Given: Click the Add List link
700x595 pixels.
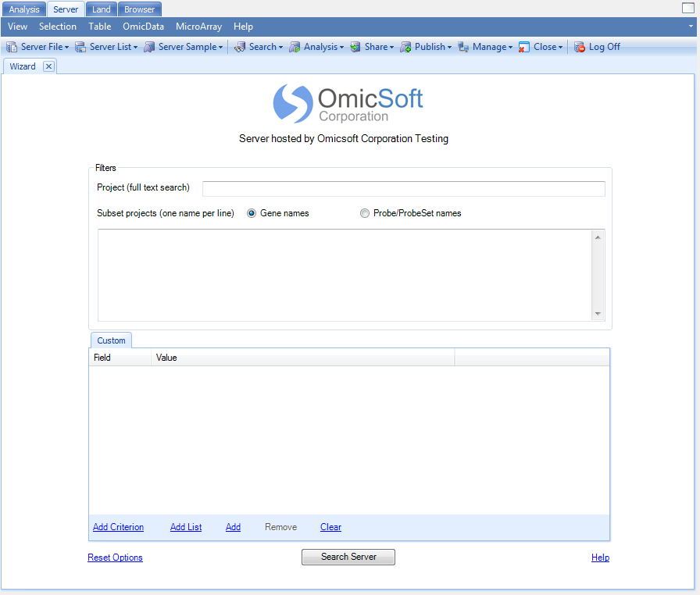Looking at the screenshot, I should pyautogui.click(x=186, y=527).
